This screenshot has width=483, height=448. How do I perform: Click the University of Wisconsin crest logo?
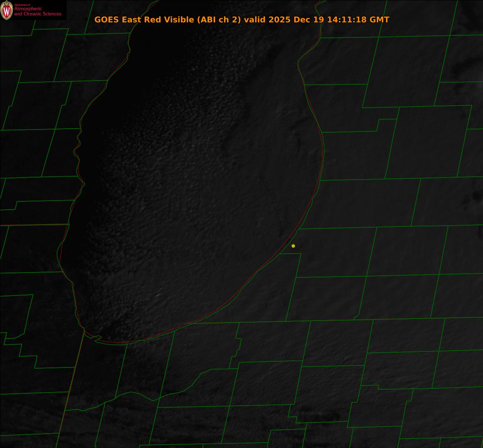7,10
